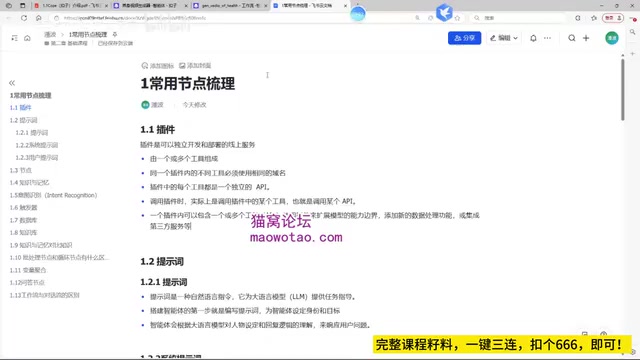Jump to outline item 1.2.2系统提示词
640x360 pixels.
[37, 145]
